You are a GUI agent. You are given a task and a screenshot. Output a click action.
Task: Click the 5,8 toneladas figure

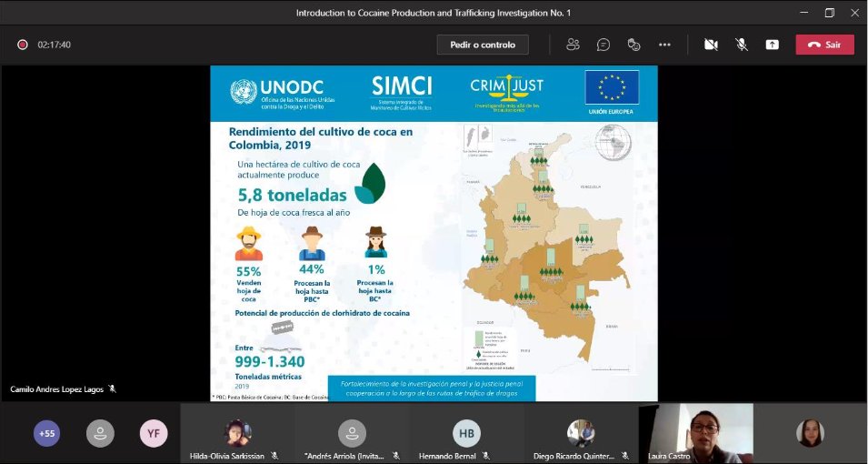(293, 195)
